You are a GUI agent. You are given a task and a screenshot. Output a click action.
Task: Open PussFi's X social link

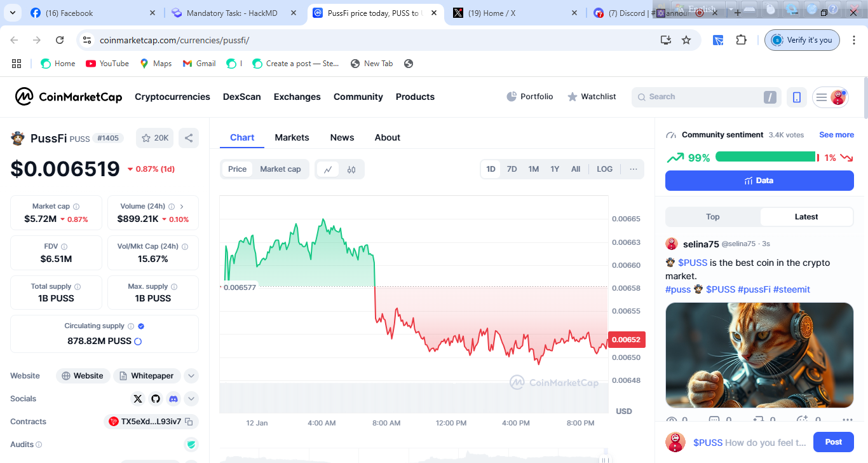tap(138, 399)
